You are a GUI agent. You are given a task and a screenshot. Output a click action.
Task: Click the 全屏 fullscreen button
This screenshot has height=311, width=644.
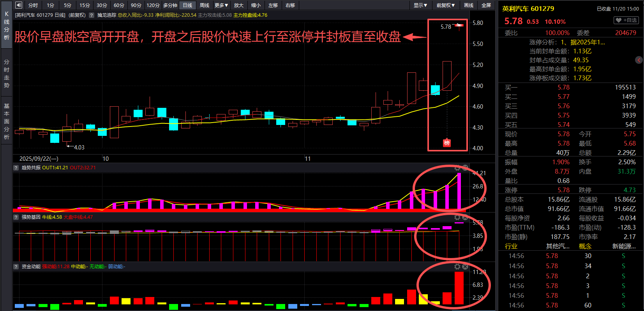point(486,5)
